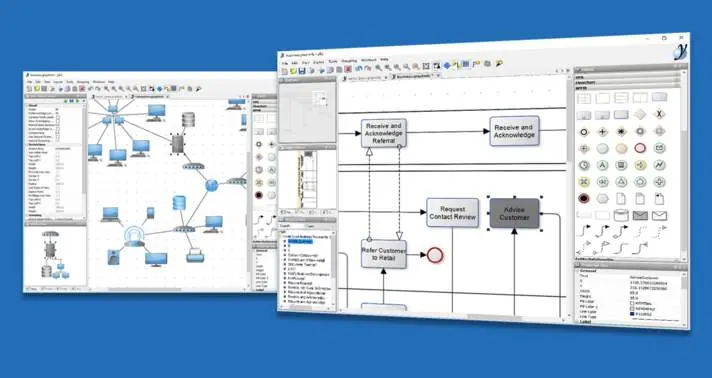Click the Undo arrow icon in front window toolbar
This screenshot has height=378, width=712.
click(x=359, y=69)
